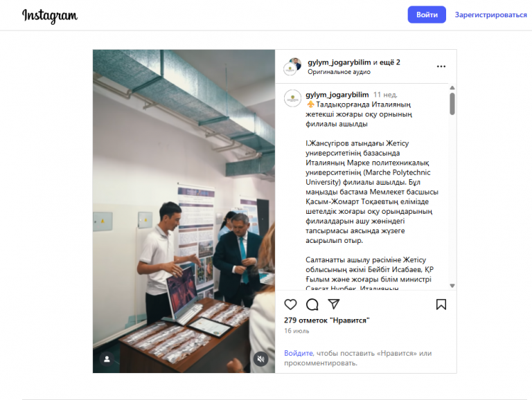Go to Instagram home via logo
This screenshot has width=532, height=400.
[x=50, y=16]
